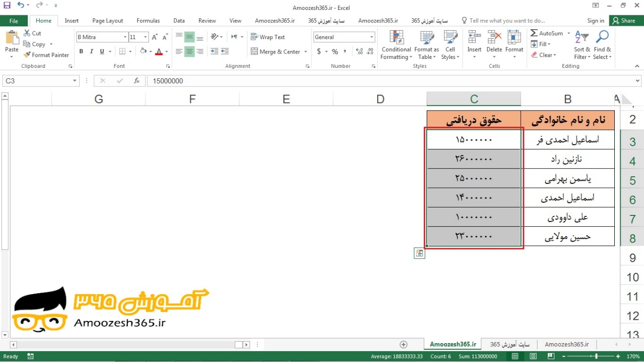Add a new sheet with plus icon
The image size is (644, 362).
[x=403, y=345]
